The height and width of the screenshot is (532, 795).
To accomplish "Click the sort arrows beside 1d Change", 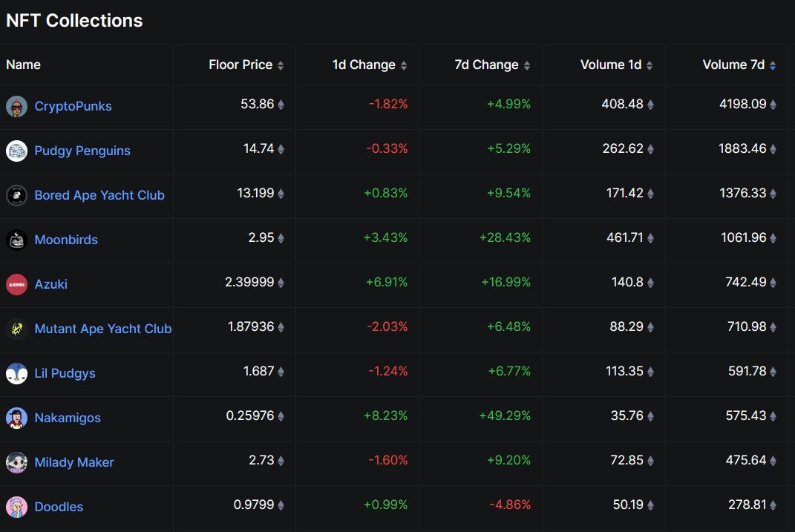I will coord(405,65).
